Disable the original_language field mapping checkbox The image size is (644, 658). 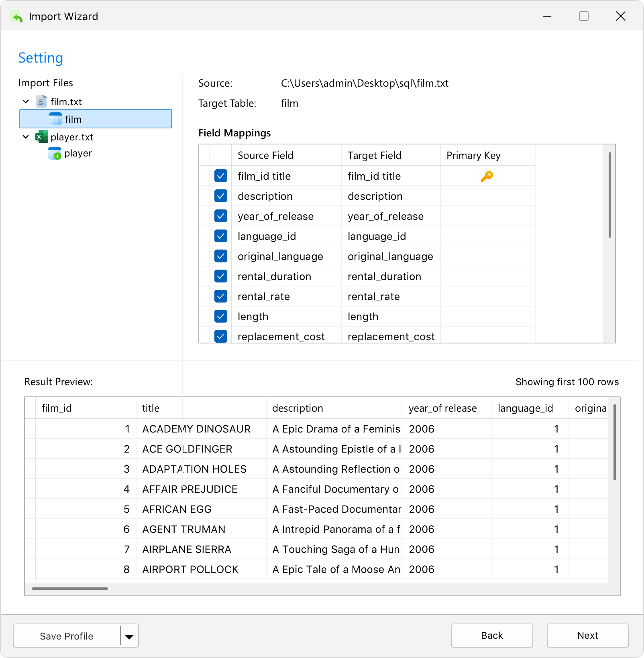click(x=221, y=256)
